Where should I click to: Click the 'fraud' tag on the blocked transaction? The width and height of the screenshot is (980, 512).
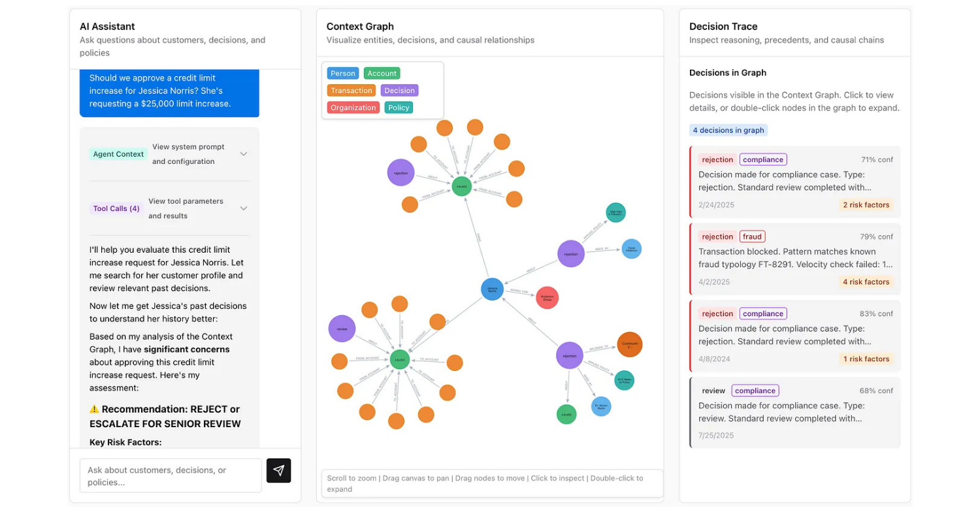[752, 236]
